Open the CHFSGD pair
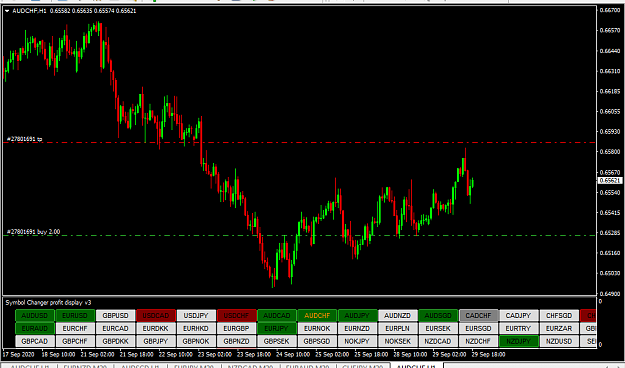The width and height of the screenshot is (625, 368). (559, 315)
